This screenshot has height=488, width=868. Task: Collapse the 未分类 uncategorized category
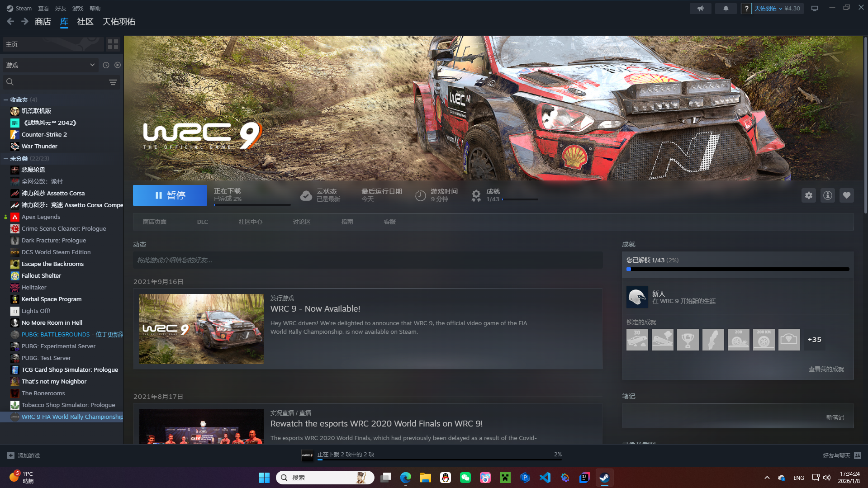(x=6, y=159)
